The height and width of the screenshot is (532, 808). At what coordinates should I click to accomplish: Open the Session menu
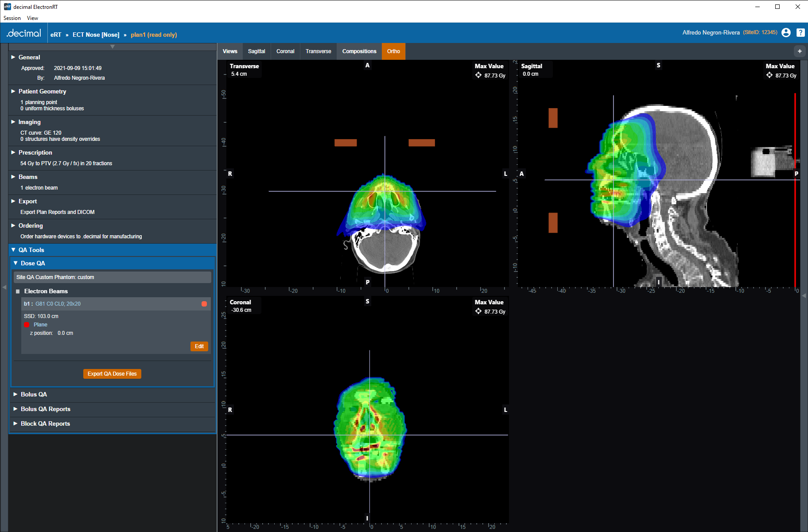tap(12, 18)
